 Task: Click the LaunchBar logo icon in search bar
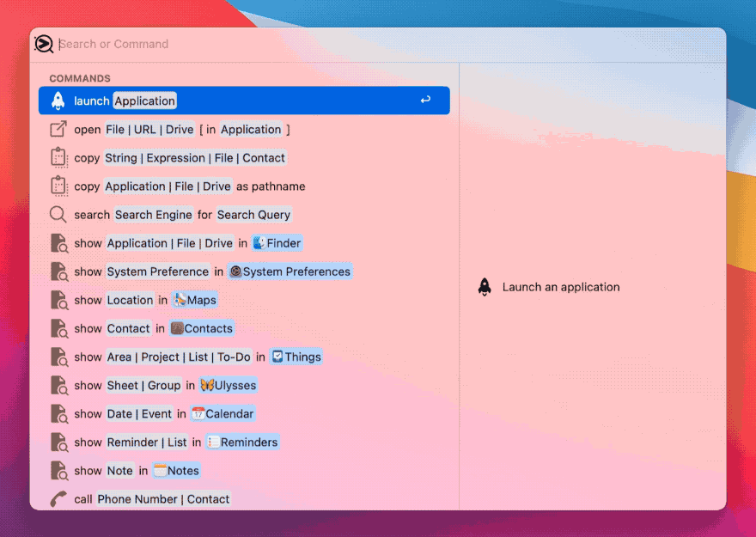pos(44,44)
